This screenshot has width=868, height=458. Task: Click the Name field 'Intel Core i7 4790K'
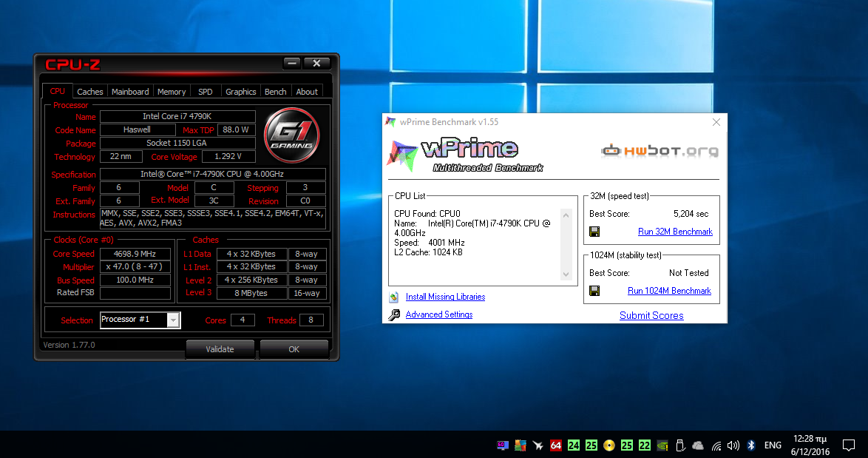point(177,116)
